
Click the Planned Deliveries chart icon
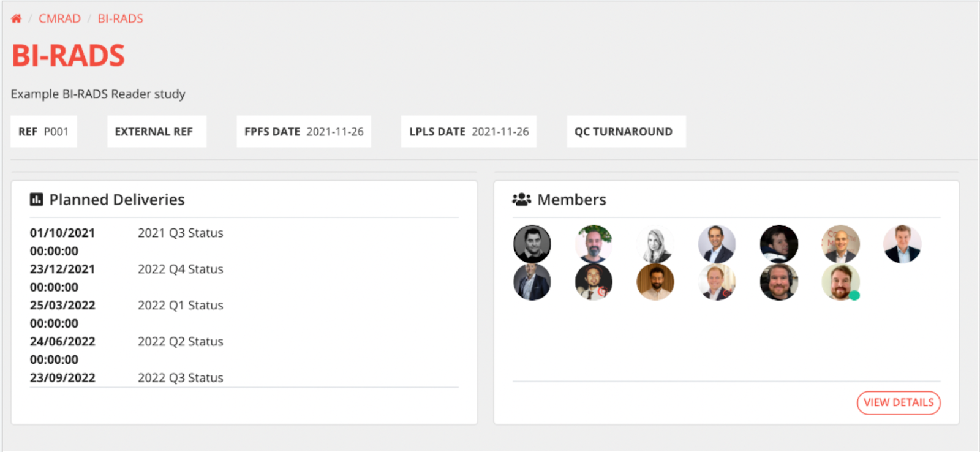click(37, 199)
